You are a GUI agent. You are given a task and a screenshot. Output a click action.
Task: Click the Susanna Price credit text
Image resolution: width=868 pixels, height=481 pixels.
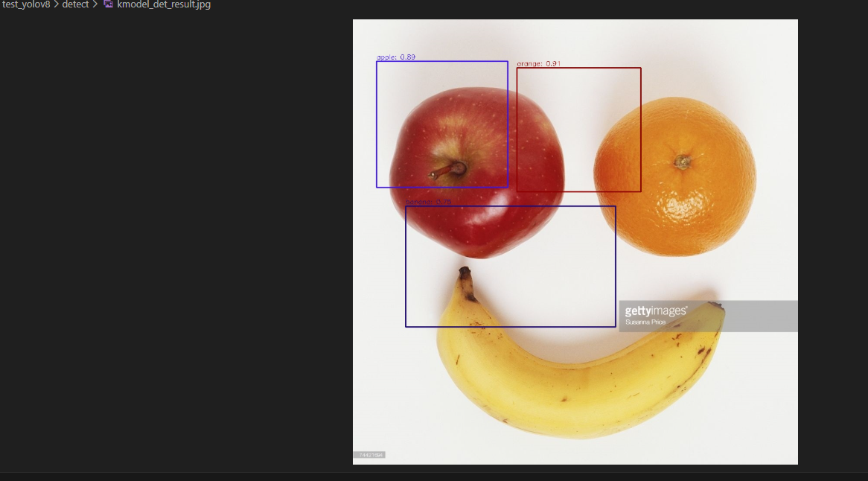pos(645,322)
